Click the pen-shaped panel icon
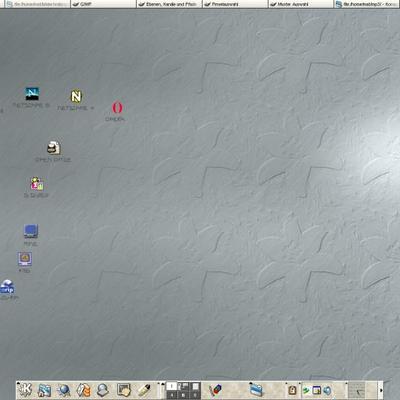The width and height of the screenshot is (400, 400). click(144, 390)
